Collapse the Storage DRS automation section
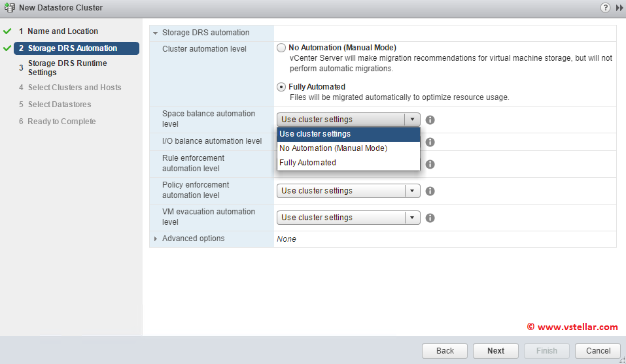 coord(155,33)
